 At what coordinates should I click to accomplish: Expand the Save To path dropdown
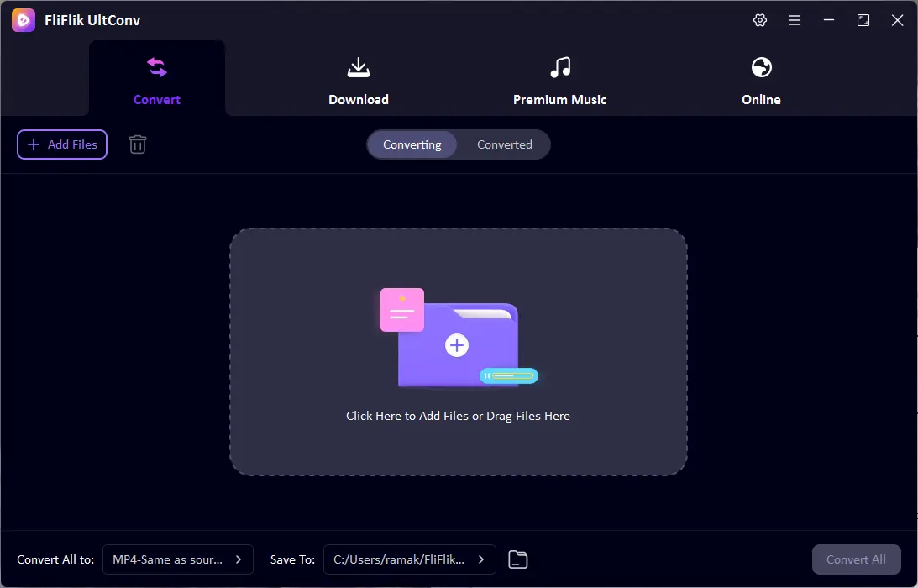(409, 559)
